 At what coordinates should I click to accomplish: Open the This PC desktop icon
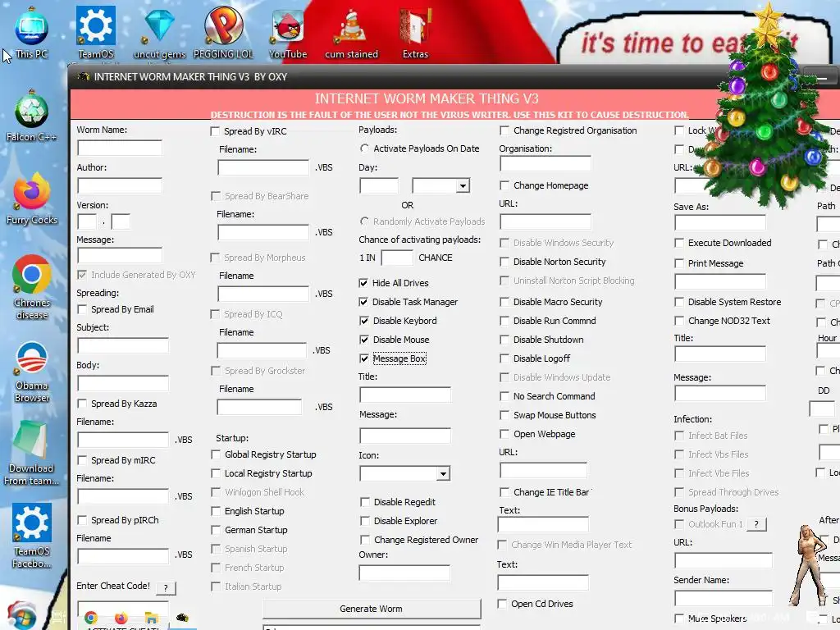(32, 33)
